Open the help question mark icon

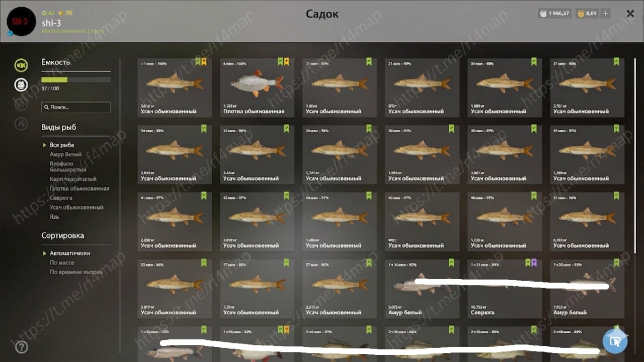click(x=22, y=347)
